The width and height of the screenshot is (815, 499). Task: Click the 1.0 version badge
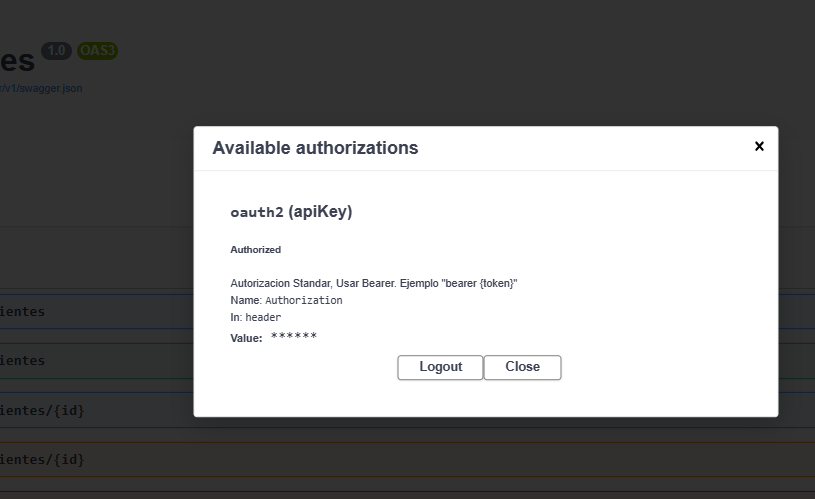[56, 51]
